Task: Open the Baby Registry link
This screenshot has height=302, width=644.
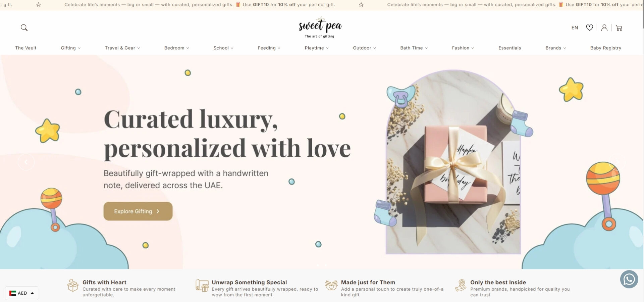Action: pos(605,48)
